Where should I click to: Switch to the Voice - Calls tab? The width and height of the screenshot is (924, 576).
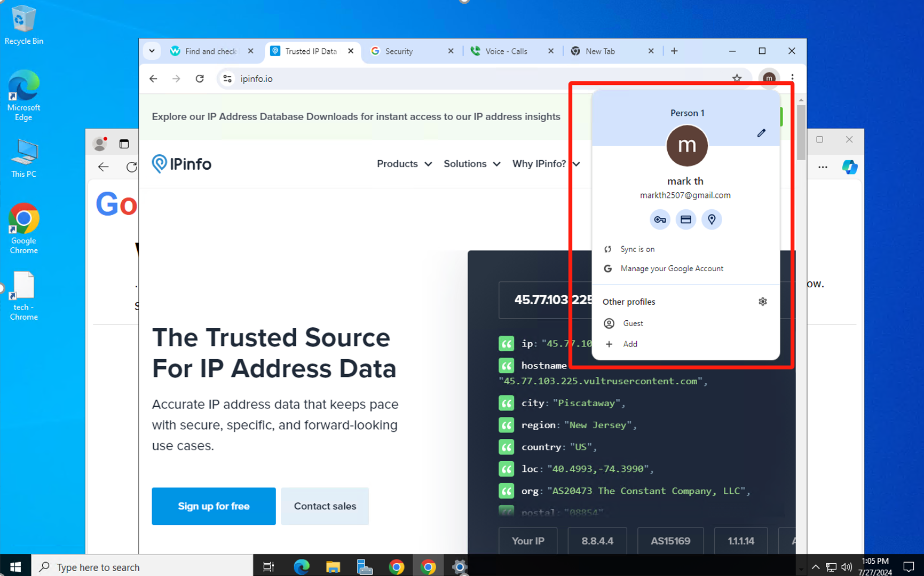point(512,51)
